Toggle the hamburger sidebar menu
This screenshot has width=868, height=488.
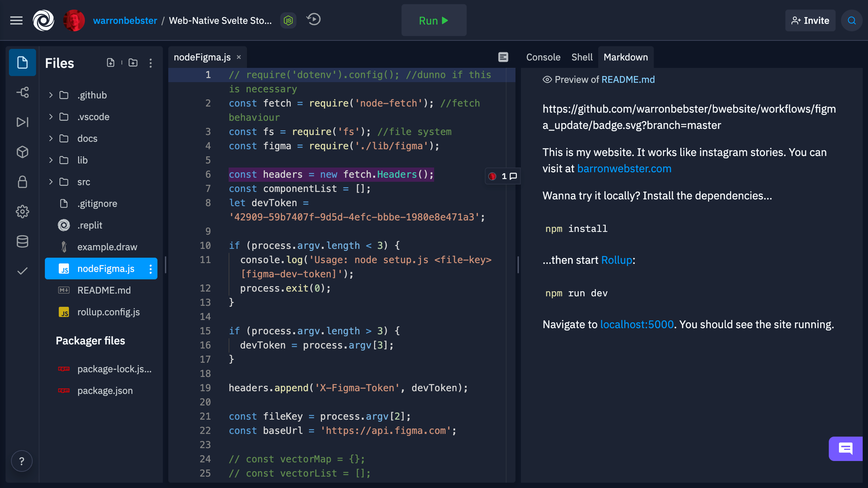coord(16,21)
